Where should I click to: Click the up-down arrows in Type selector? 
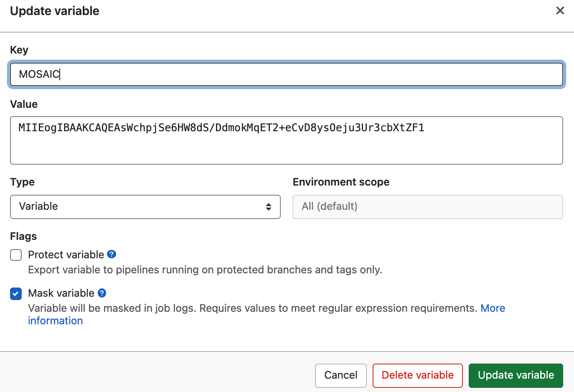click(x=268, y=207)
